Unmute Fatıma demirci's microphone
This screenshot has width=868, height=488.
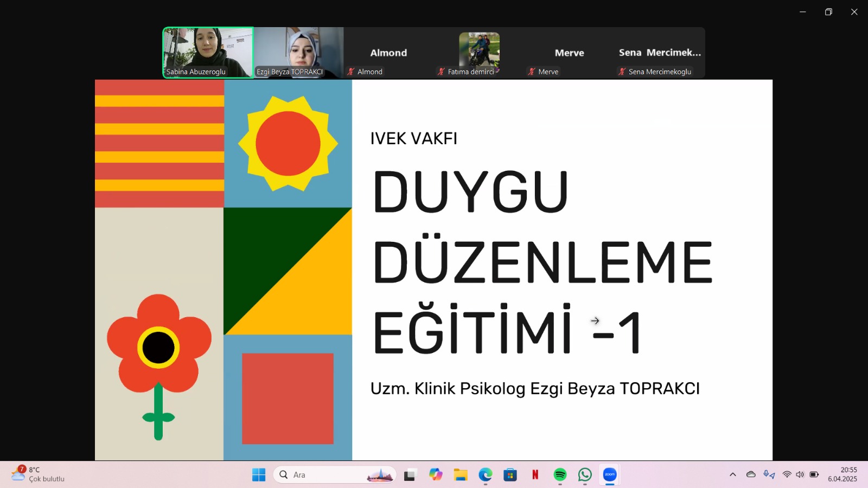click(x=441, y=71)
